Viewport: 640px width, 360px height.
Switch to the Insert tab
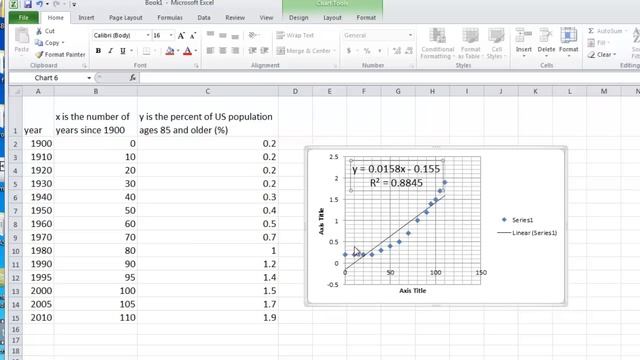point(86,18)
